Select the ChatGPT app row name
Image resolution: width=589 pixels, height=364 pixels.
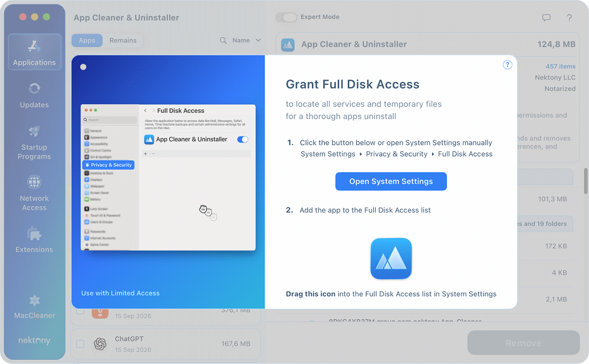pyautogui.click(x=129, y=339)
